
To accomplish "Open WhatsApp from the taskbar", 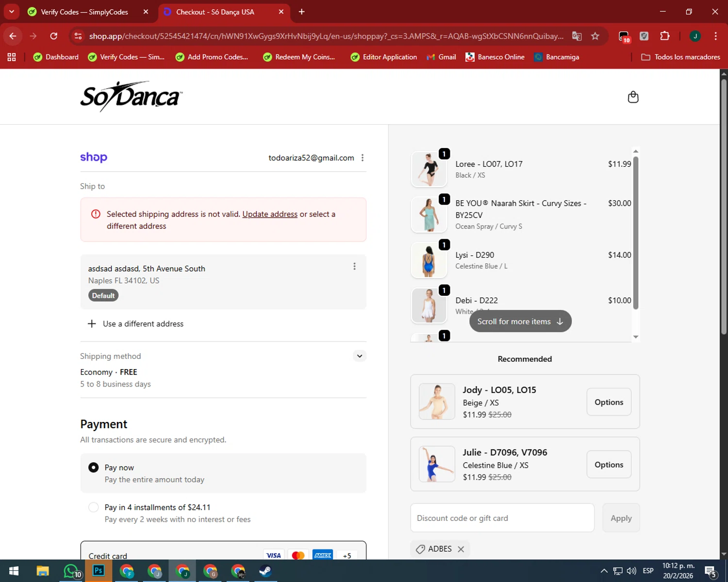I will click(71, 571).
